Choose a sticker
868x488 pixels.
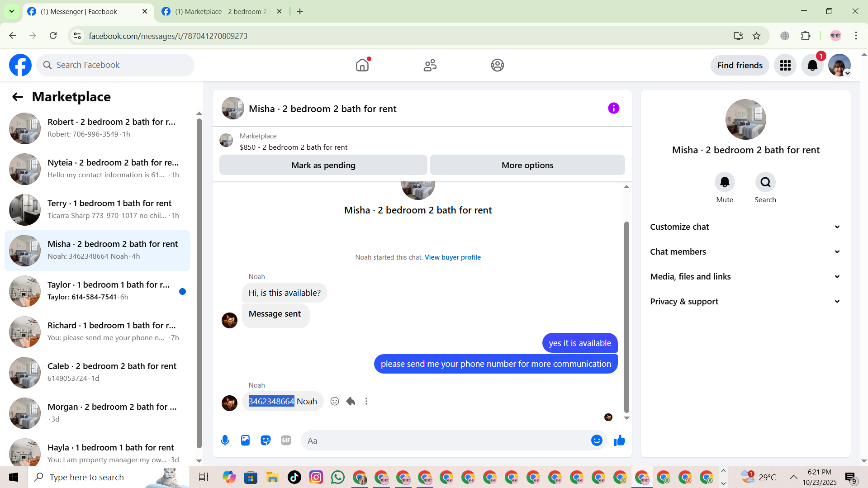pyautogui.click(x=266, y=440)
